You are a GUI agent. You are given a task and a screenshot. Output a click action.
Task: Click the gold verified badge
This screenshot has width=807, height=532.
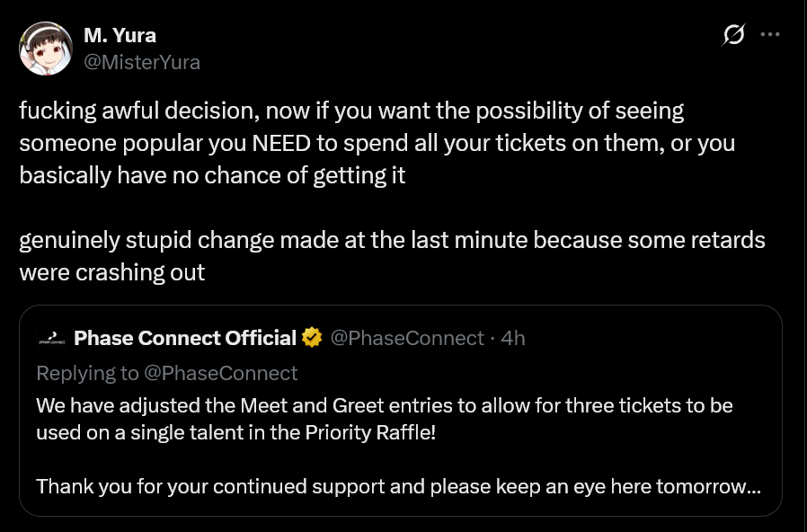pos(312,339)
